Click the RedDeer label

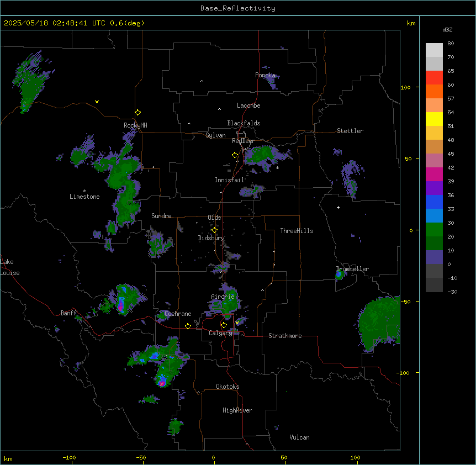click(243, 141)
